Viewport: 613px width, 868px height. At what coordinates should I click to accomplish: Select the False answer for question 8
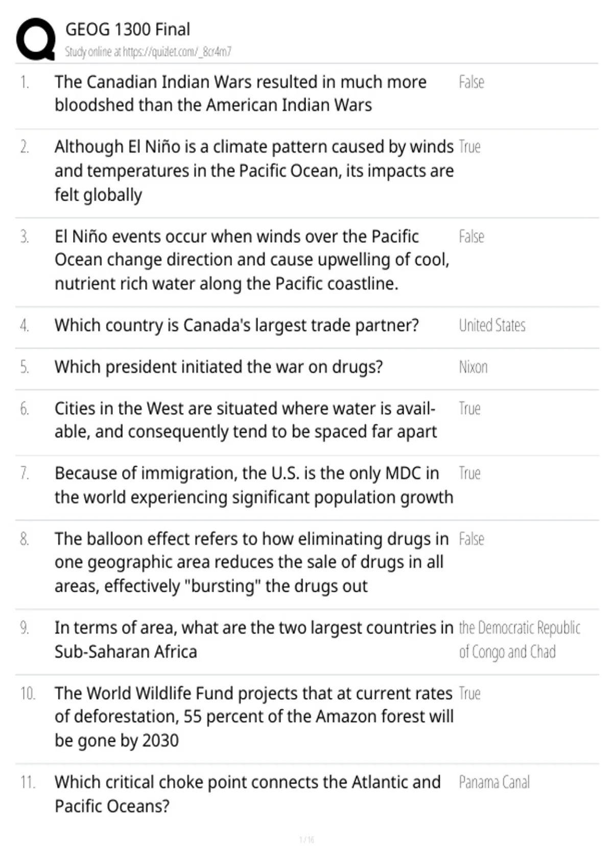pyautogui.click(x=471, y=539)
